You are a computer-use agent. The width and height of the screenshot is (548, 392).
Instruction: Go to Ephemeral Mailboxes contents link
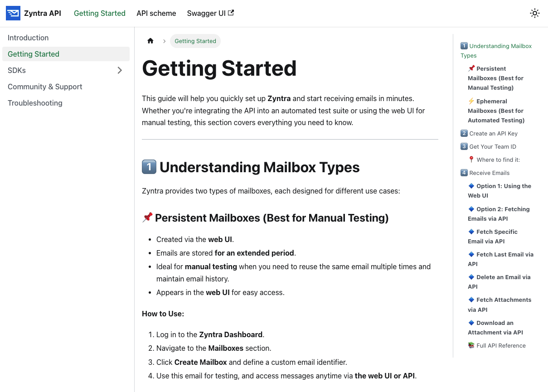tap(496, 111)
